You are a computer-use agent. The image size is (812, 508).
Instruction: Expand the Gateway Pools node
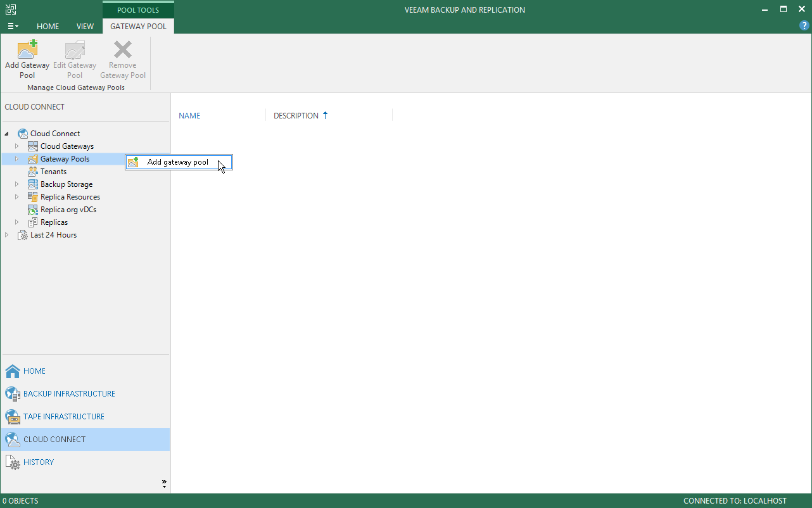click(17, 159)
